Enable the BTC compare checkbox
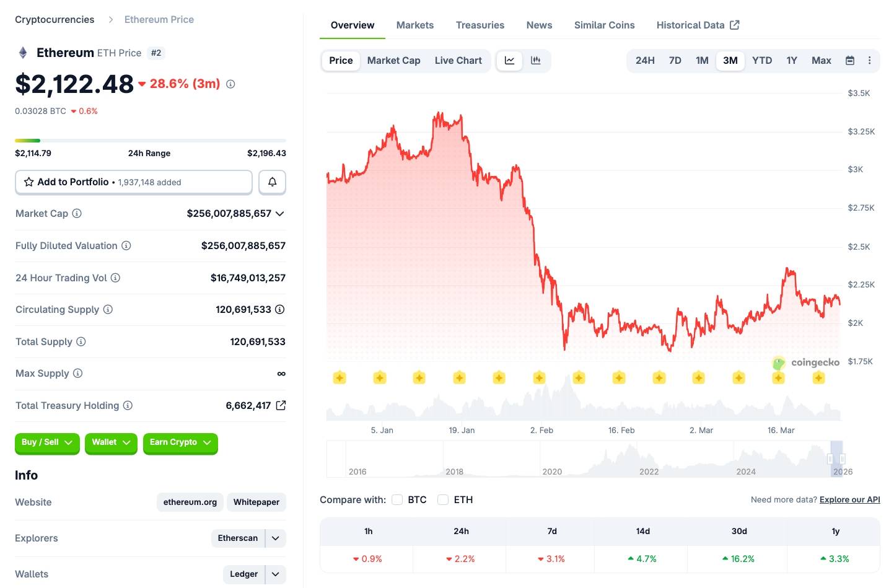Screen dimensions: 894x588 pyautogui.click(x=398, y=500)
